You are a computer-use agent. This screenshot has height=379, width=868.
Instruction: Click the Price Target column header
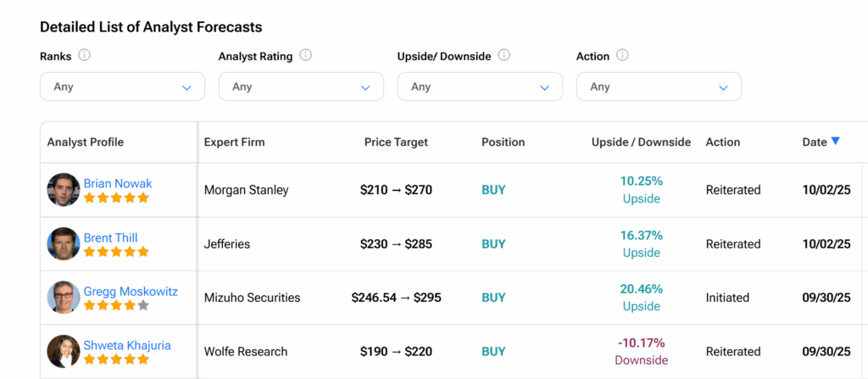(x=396, y=142)
